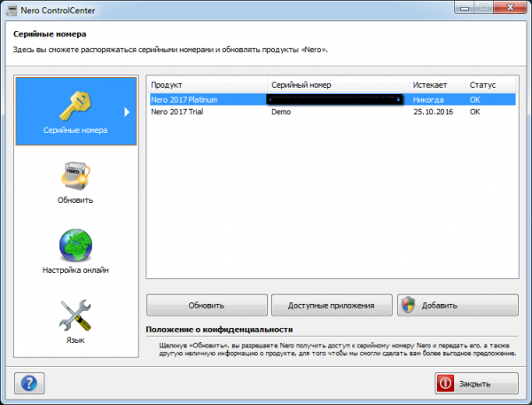Click the Настройка онлайн sidebar label
532x405 pixels.
(75, 270)
